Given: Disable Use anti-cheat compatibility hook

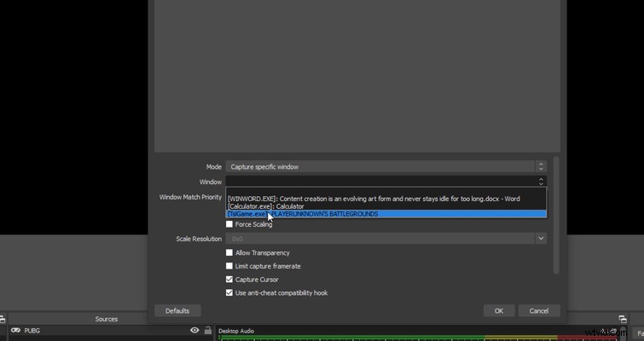Looking at the screenshot, I should [229, 293].
